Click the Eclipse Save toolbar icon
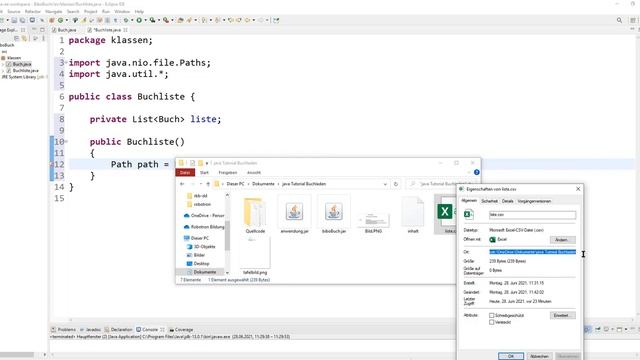Screen dimensions: 640x360 [14, 20]
